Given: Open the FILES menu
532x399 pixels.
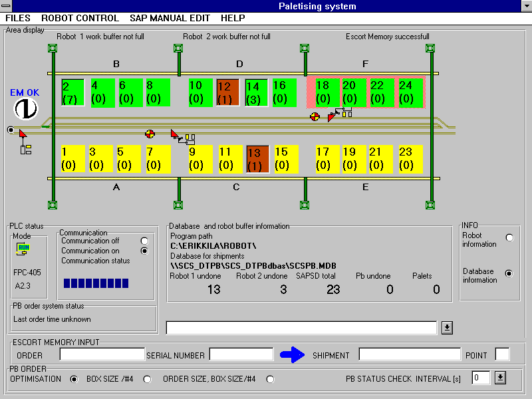Looking at the screenshot, I should (x=18, y=18).
